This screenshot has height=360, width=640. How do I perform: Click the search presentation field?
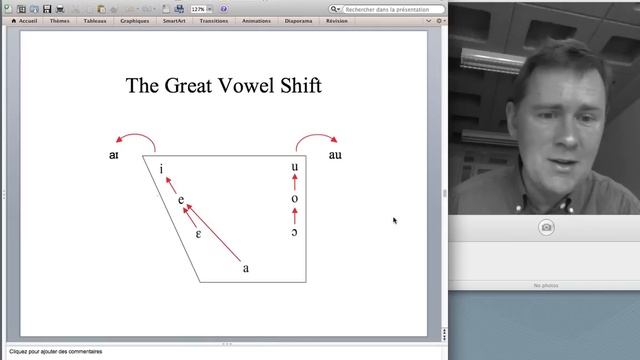point(393,9)
